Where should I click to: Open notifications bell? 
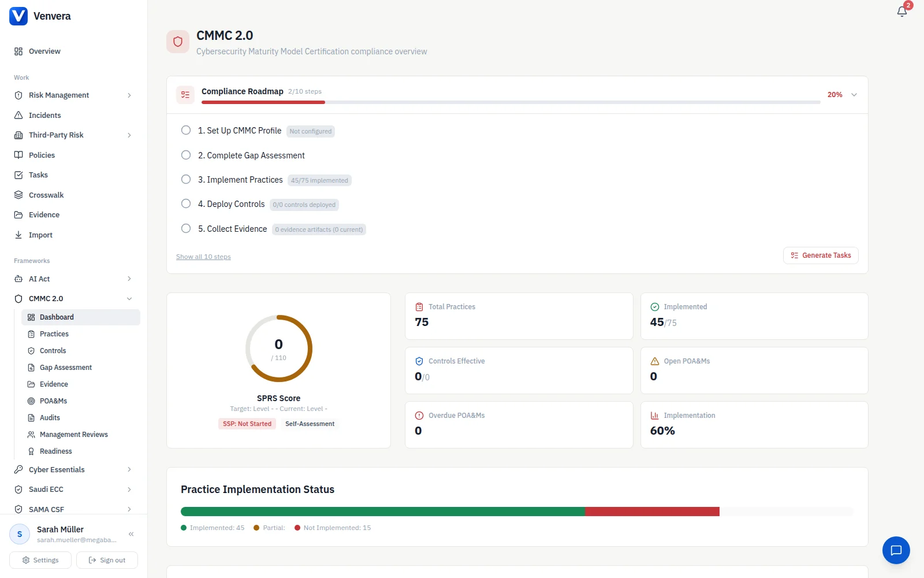[901, 12]
